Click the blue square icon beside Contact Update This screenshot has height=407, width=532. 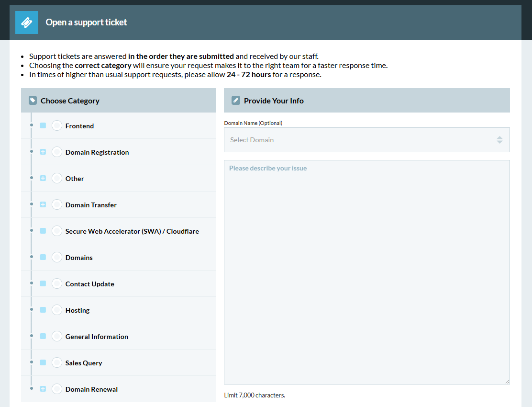click(43, 283)
